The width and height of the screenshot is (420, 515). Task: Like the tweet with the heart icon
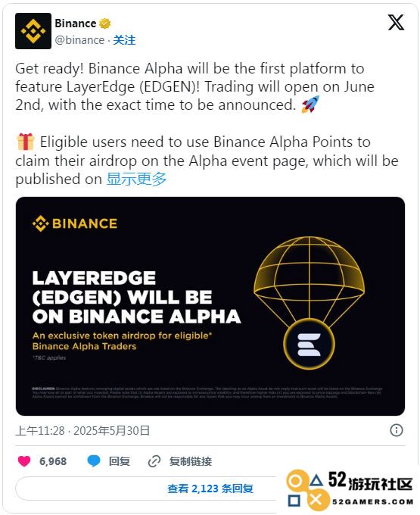pyautogui.click(x=24, y=461)
